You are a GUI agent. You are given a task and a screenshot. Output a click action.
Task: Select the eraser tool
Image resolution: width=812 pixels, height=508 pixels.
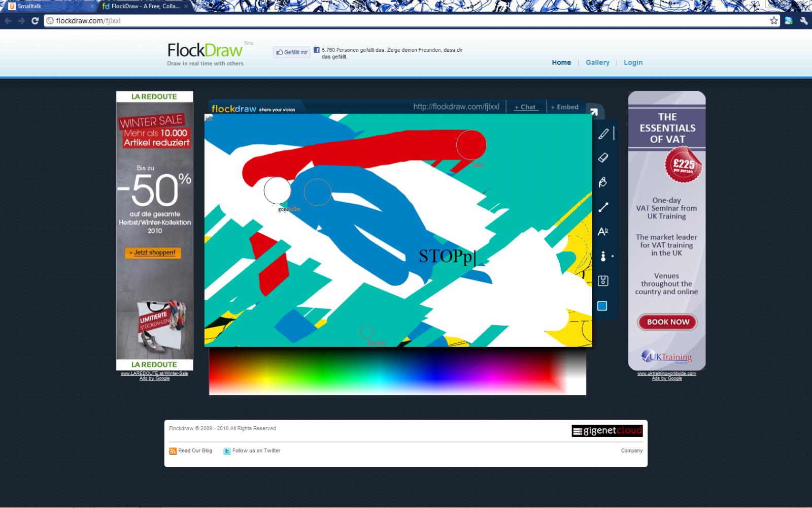click(x=603, y=158)
